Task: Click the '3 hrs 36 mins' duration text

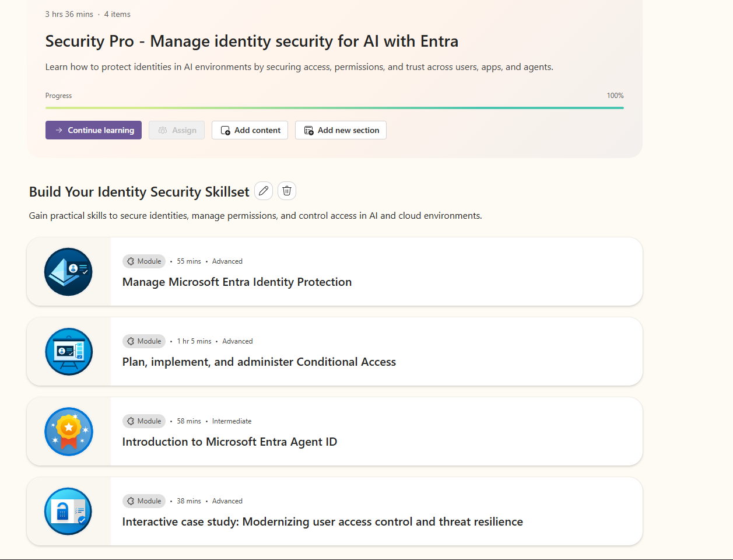Action: point(69,14)
